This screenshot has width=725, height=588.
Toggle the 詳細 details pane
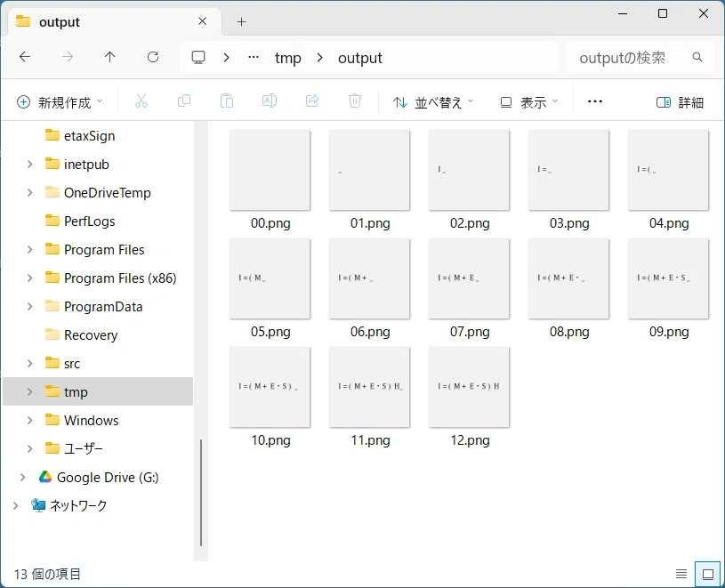point(681,102)
